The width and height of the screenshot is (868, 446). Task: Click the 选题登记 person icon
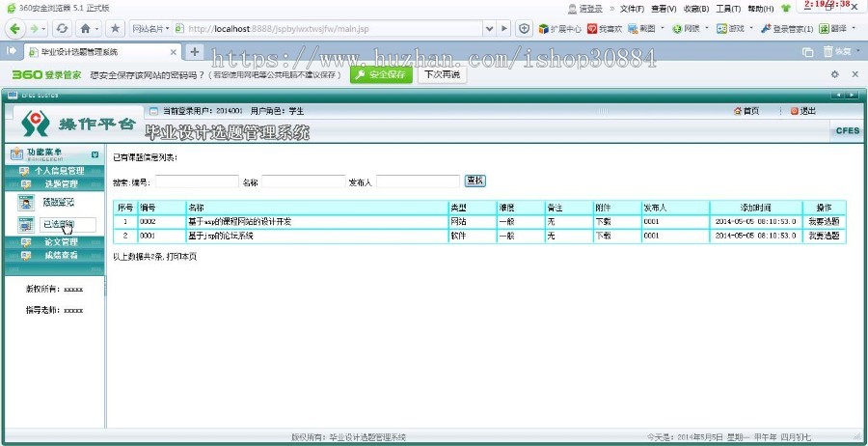(x=25, y=203)
